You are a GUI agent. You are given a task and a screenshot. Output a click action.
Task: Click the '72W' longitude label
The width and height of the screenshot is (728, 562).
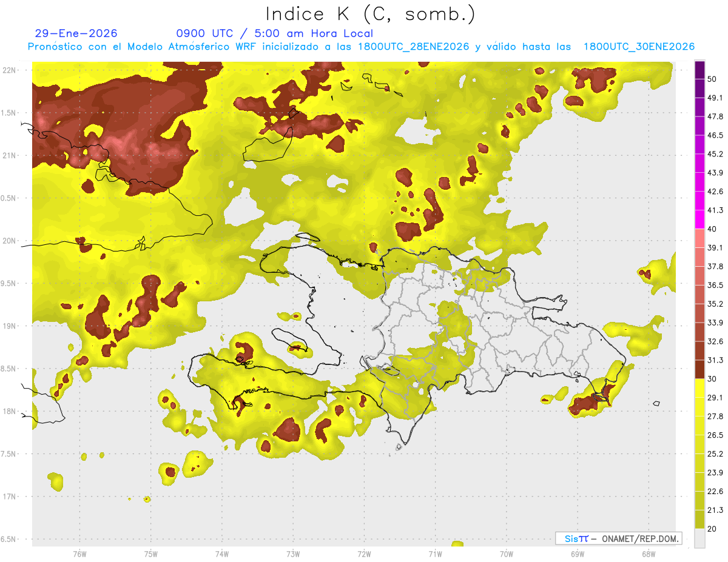[364, 554]
